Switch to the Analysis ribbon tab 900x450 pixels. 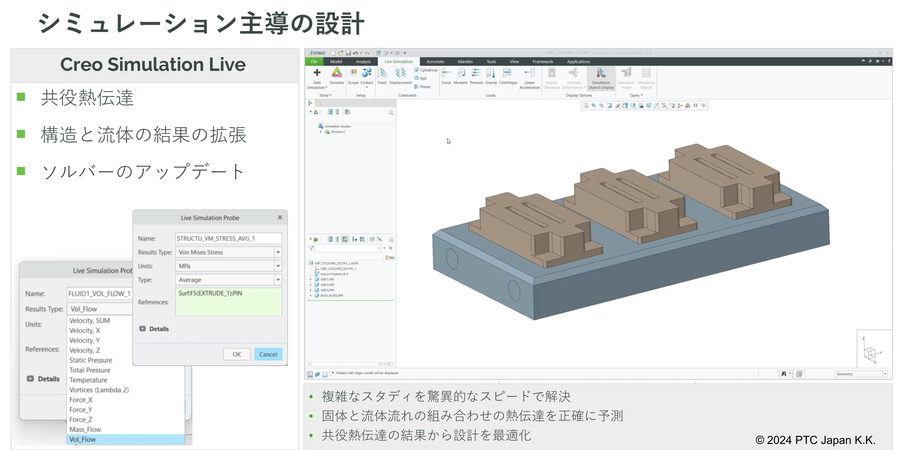(x=363, y=61)
